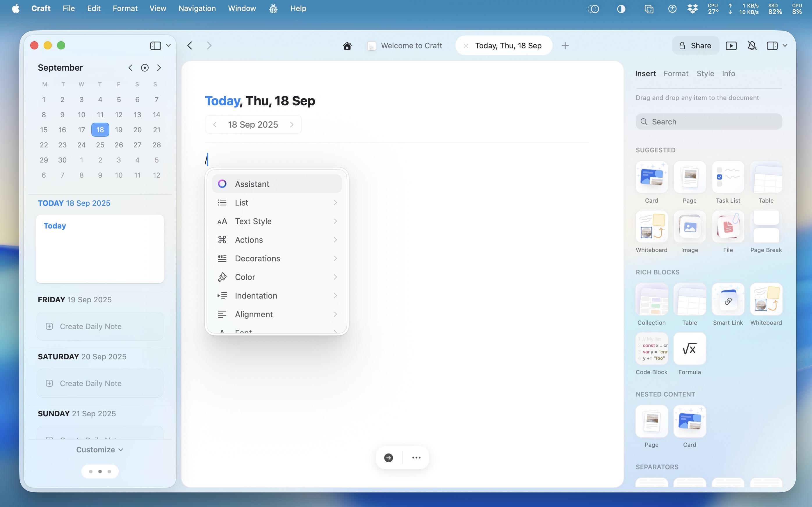Screen dimensions: 812x507
Task: Expand the Alignment submenu
Action: coord(277,314)
